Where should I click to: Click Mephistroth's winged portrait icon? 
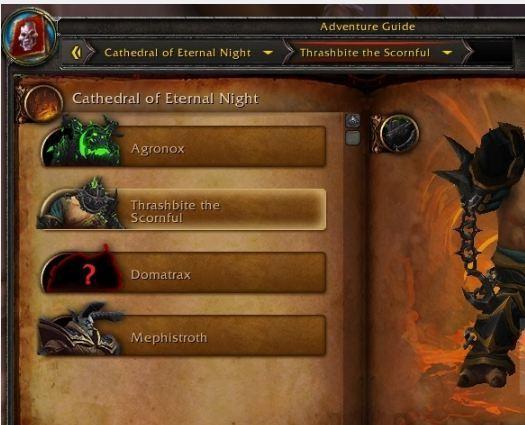(81, 330)
